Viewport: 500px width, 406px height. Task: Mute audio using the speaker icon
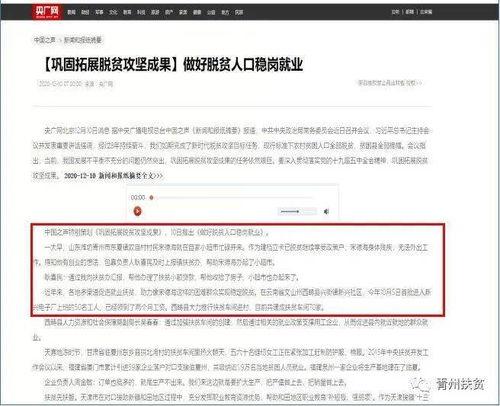[x=326, y=211]
